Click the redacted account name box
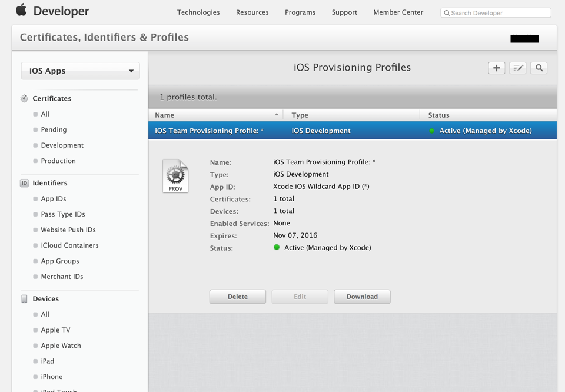Screen dimensions: 565x392 click(x=524, y=38)
